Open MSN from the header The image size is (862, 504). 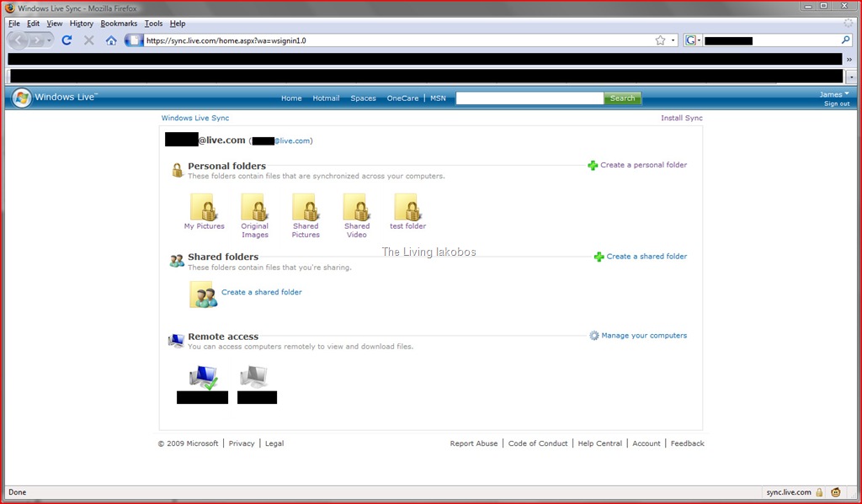[438, 98]
